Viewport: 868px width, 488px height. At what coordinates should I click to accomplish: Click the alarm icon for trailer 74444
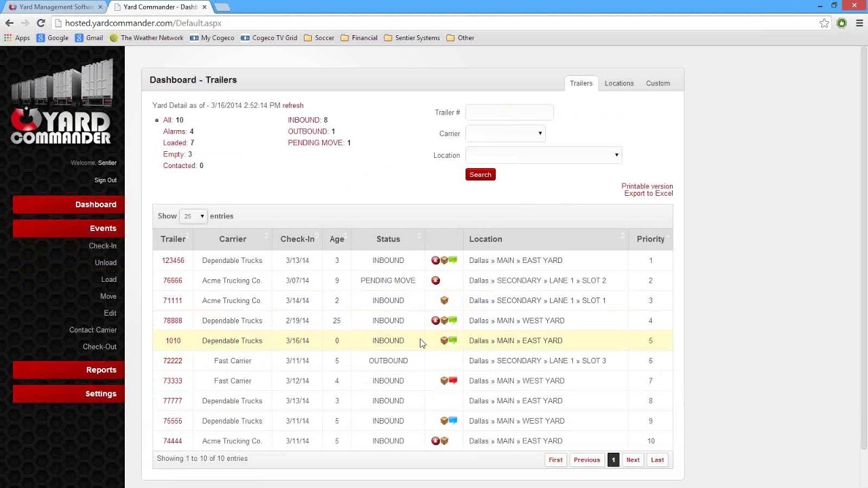[435, 441]
